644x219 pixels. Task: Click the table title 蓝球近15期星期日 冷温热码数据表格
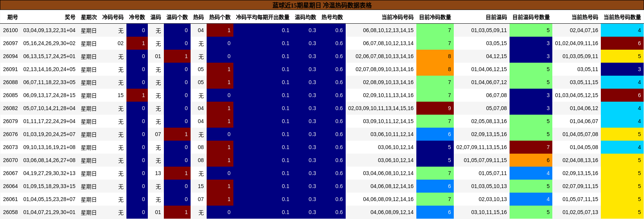pyautogui.click(x=322, y=5)
